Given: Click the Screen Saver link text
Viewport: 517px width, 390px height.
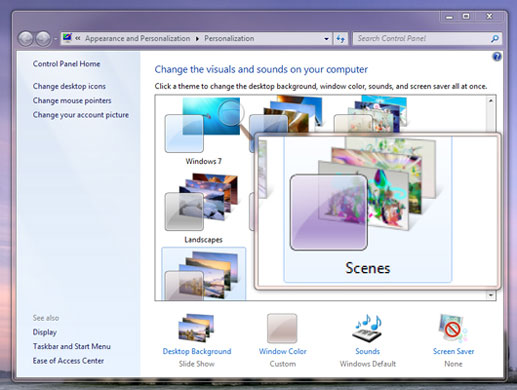Looking at the screenshot, I should tap(453, 351).
